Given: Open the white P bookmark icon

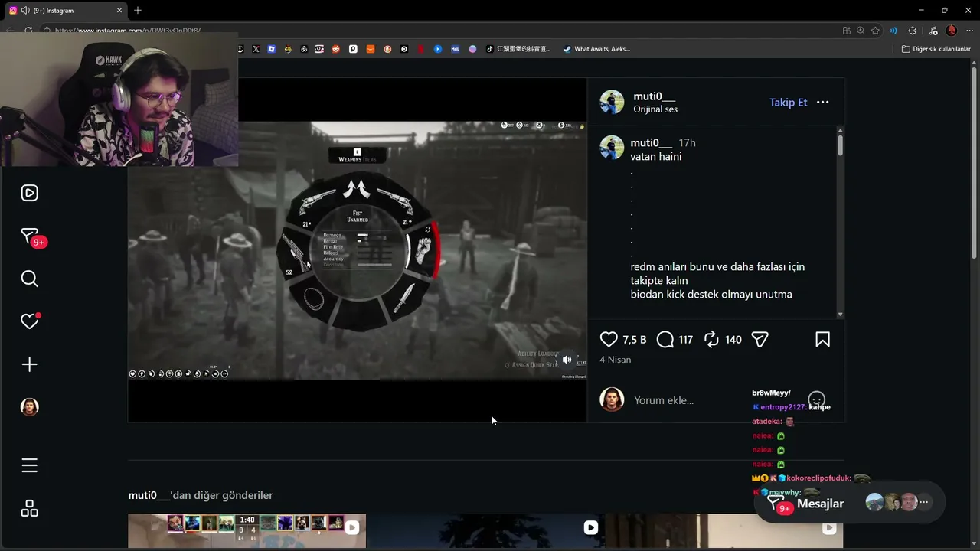Looking at the screenshot, I should [x=353, y=49].
